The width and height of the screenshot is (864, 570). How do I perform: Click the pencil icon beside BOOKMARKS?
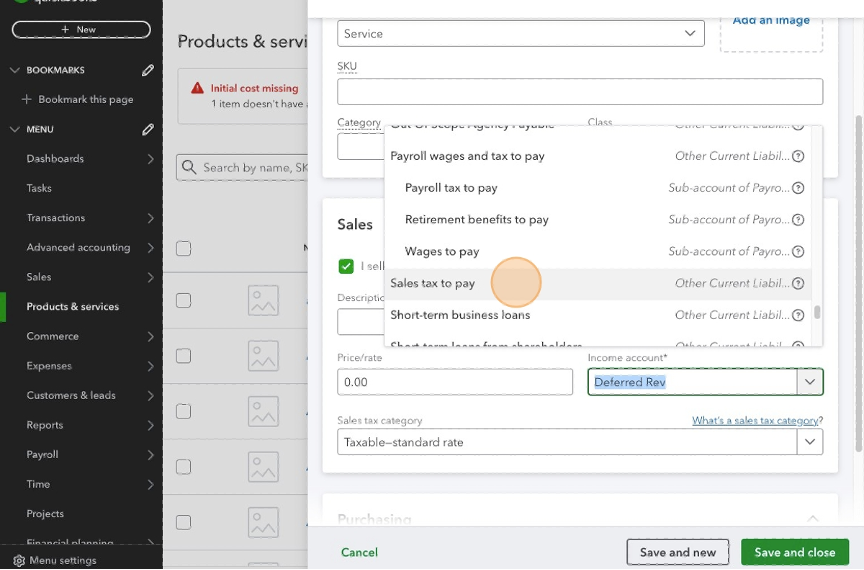[148, 70]
